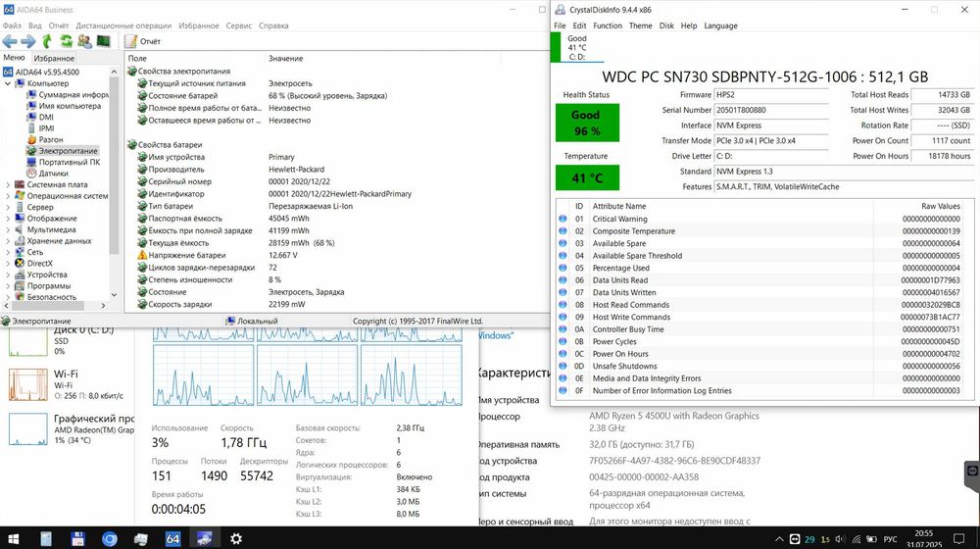The image size is (980, 549).
Task: Expand the Отображение tree node
Action: pyautogui.click(x=8, y=219)
